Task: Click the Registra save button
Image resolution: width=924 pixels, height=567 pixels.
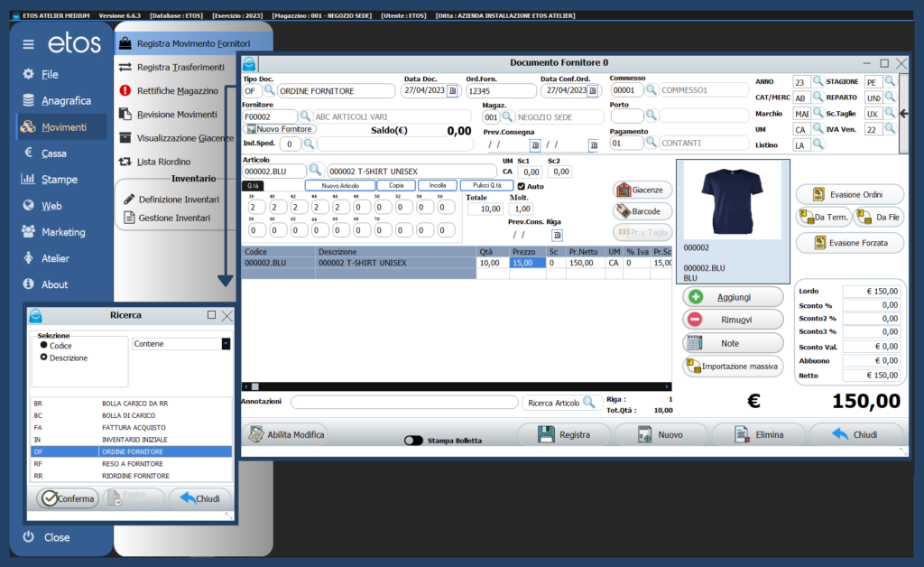Action: coord(564,434)
